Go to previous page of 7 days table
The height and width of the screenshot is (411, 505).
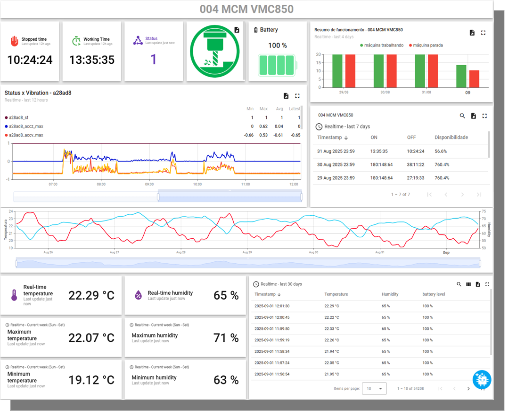click(446, 194)
